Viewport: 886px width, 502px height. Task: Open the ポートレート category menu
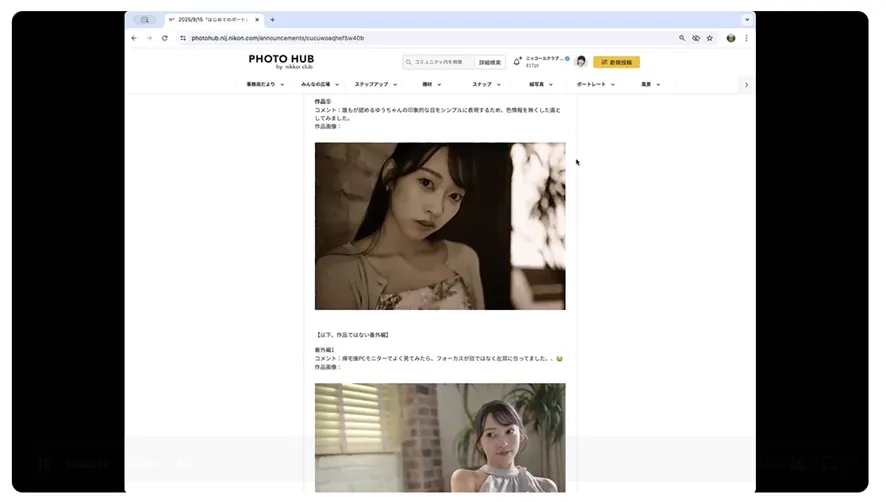click(596, 85)
